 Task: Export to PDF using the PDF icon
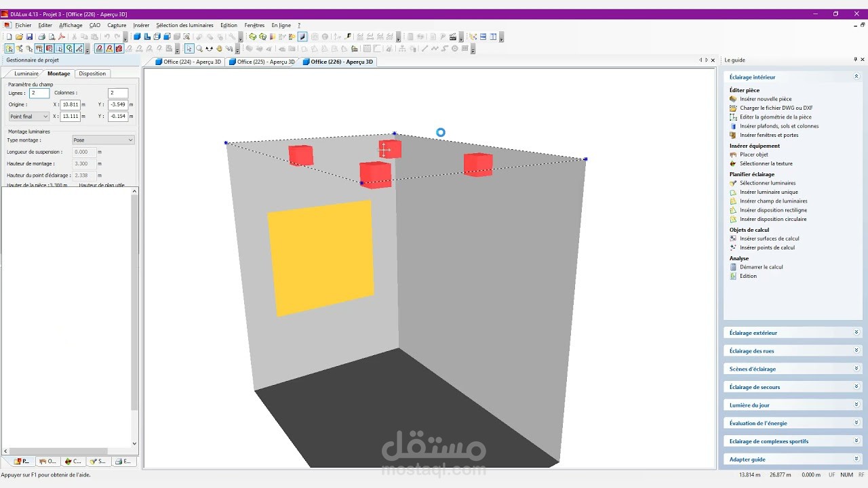(x=62, y=37)
